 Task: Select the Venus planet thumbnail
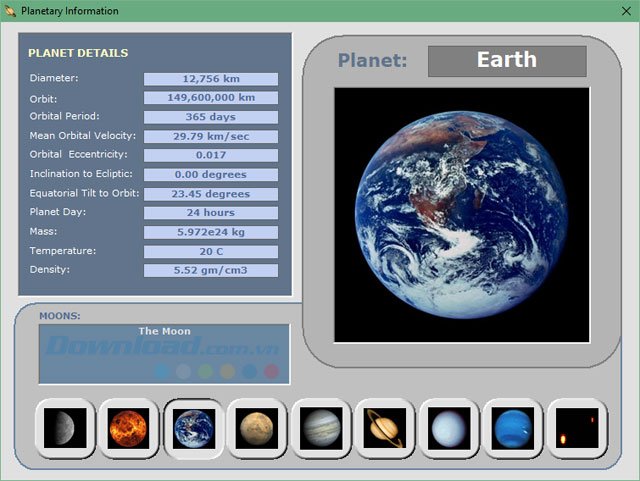point(128,428)
